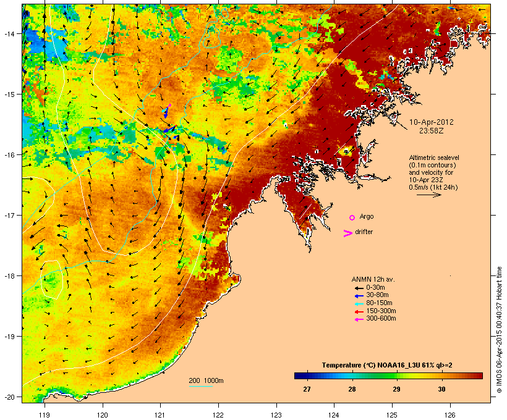
Task: Click the magenta drifter arrowhead symbol
Action: tap(348, 233)
